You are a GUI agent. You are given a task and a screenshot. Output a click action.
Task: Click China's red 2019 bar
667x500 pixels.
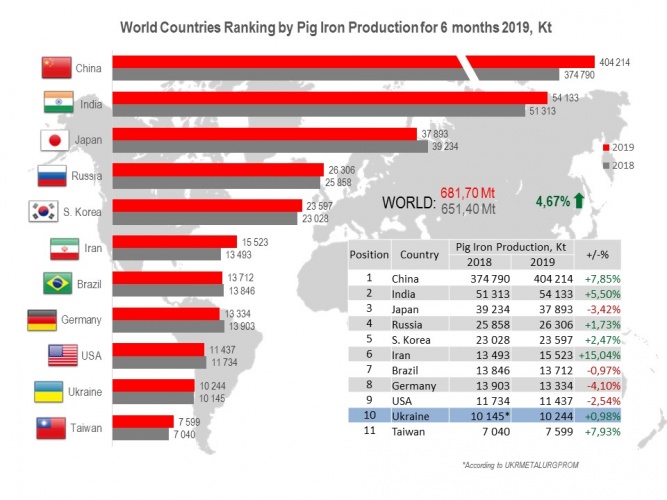coord(280,62)
